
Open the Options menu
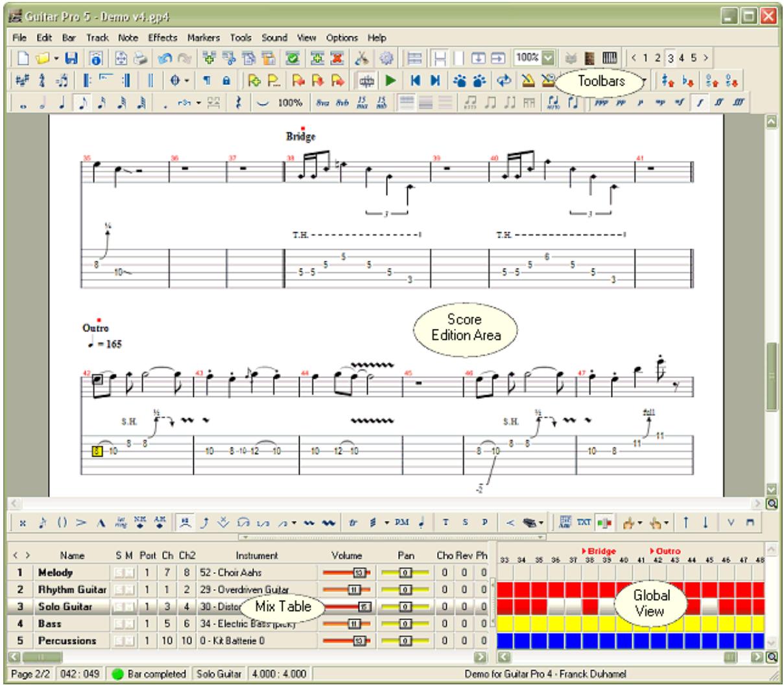coord(342,38)
